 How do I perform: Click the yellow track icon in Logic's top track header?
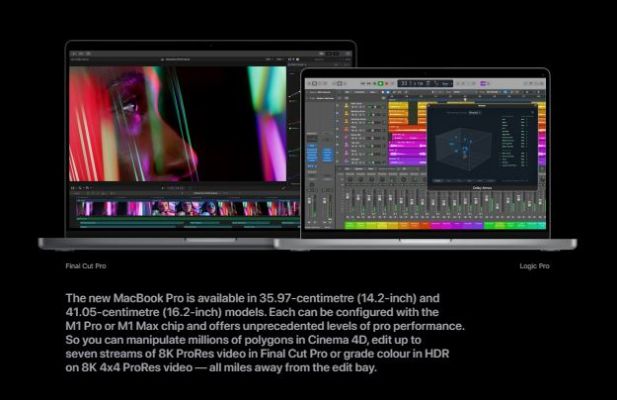click(346, 103)
